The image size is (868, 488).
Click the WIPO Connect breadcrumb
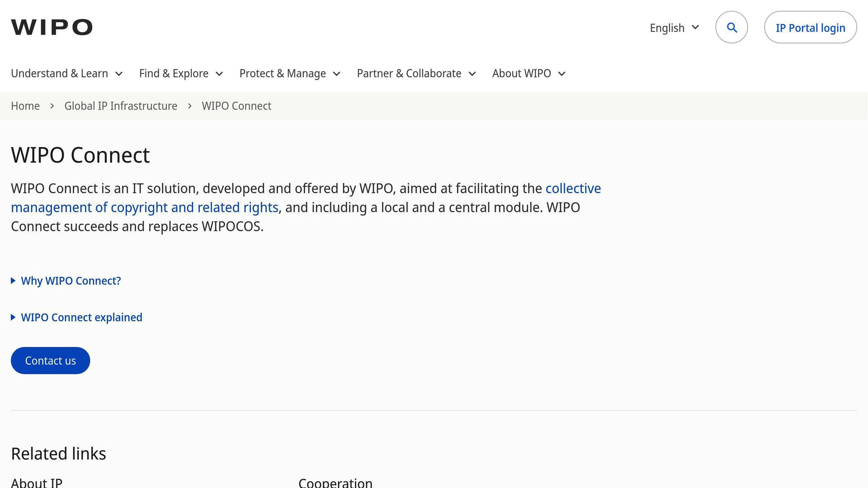[236, 106]
